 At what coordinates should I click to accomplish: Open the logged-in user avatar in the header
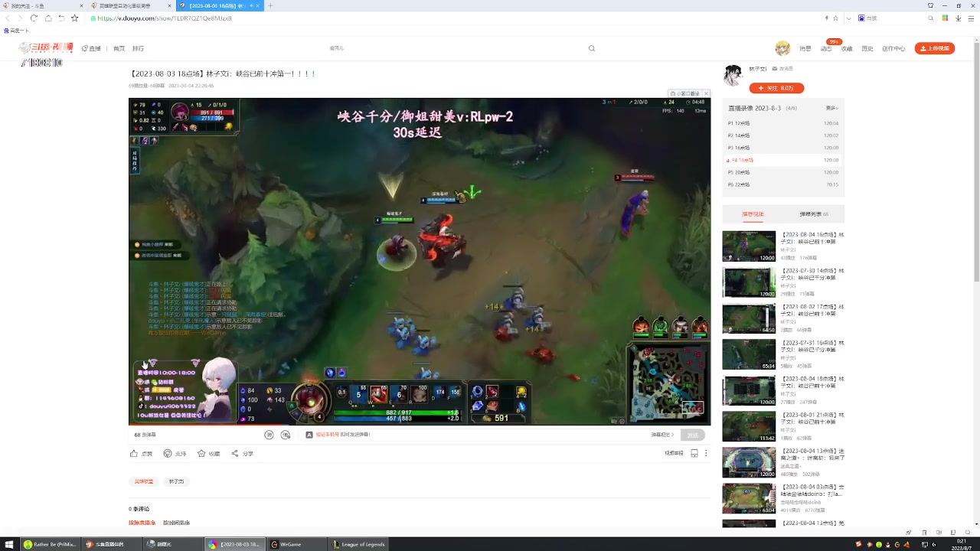click(x=782, y=48)
